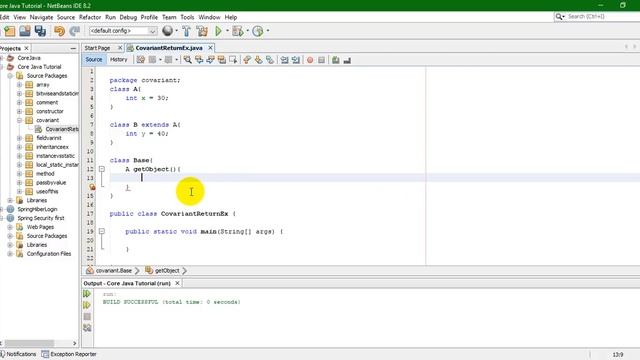The image size is (640, 360).
Task: Open the default config dropdown
Action: (123, 31)
